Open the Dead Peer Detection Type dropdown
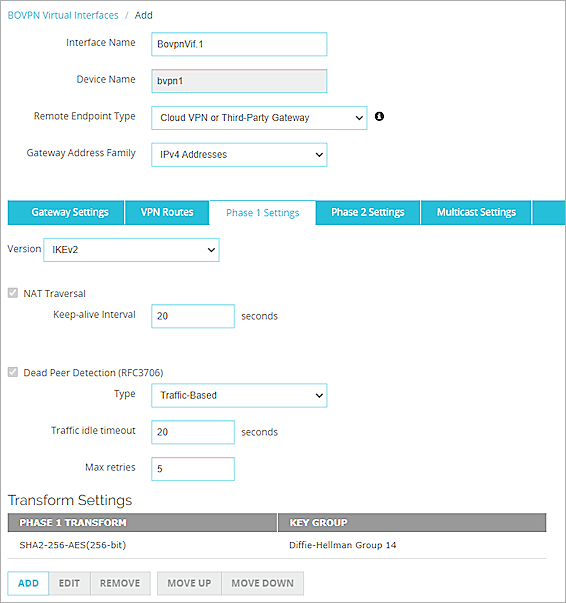 (239, 395)
